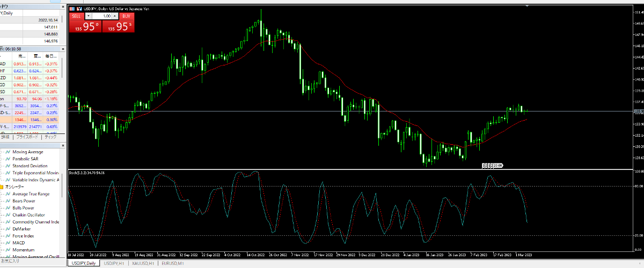Click the indicator icon next to Moving Average
Viewport: 644px width, 268px height.
[9, 152]
